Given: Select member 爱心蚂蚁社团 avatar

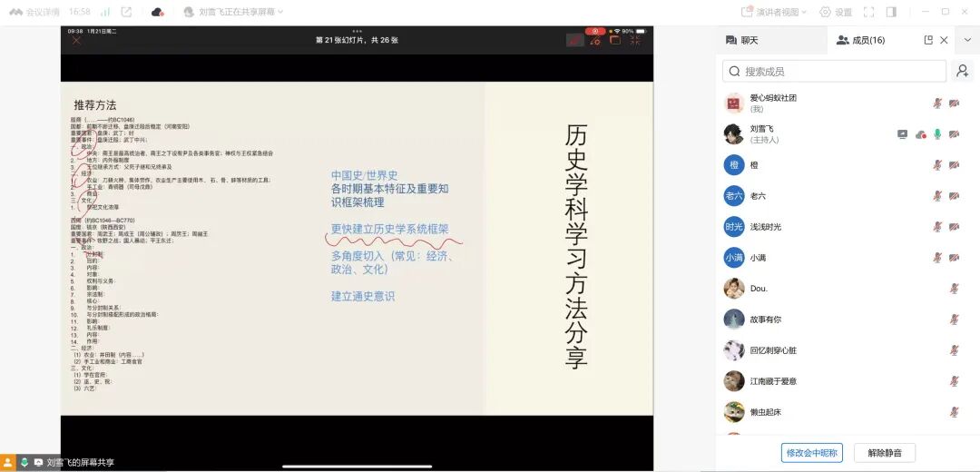Looking at the screenshot, I should click(734, 103).
